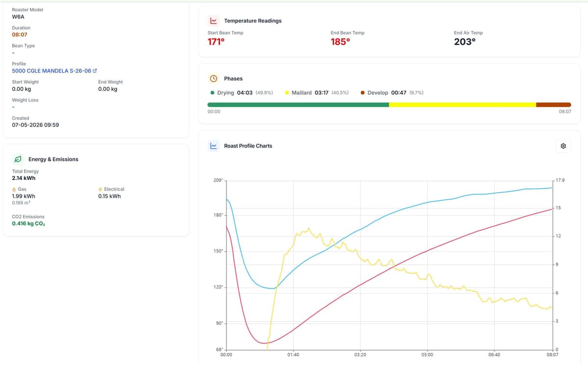The image size is (588, 365).
Task: Click the Gas flame icon
Action: click(14, 189)
